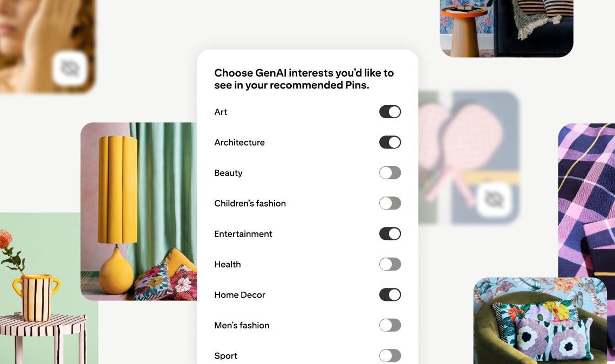Click the hidden-eye icon on blurred portrait
615x364 pixels.
coord(70,68)
